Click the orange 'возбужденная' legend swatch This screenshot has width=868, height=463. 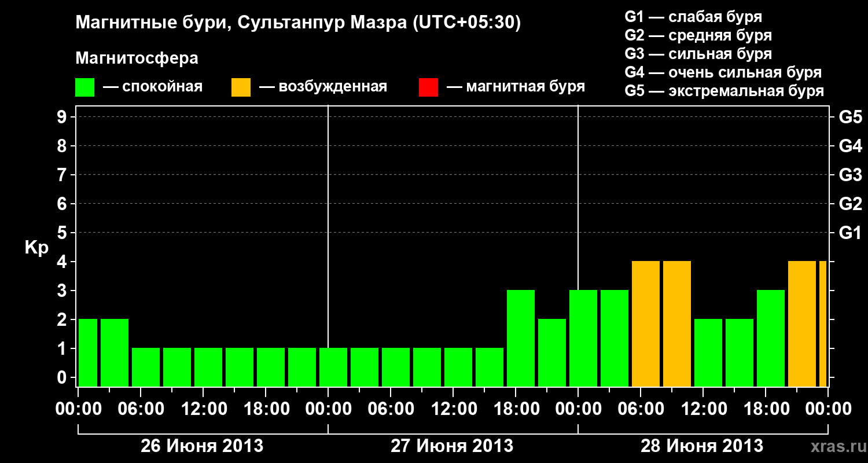coord(241,87)
